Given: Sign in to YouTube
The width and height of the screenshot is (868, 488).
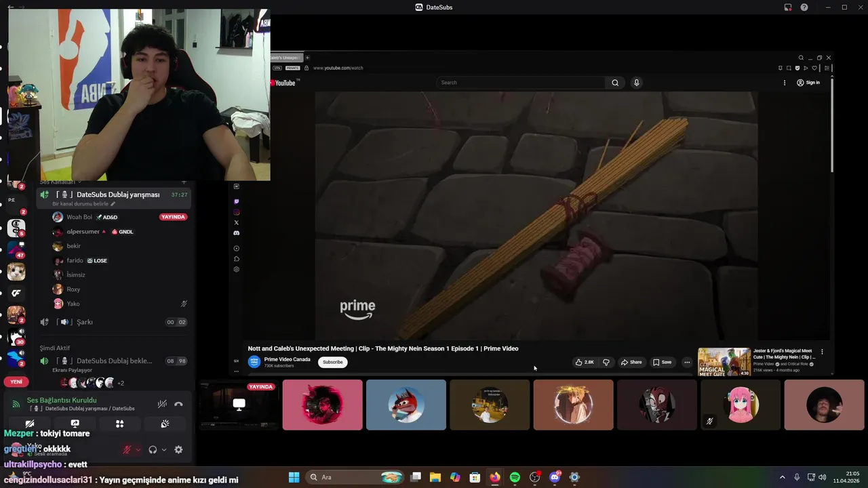Looking at the screenshot, I should pos(808,83).
